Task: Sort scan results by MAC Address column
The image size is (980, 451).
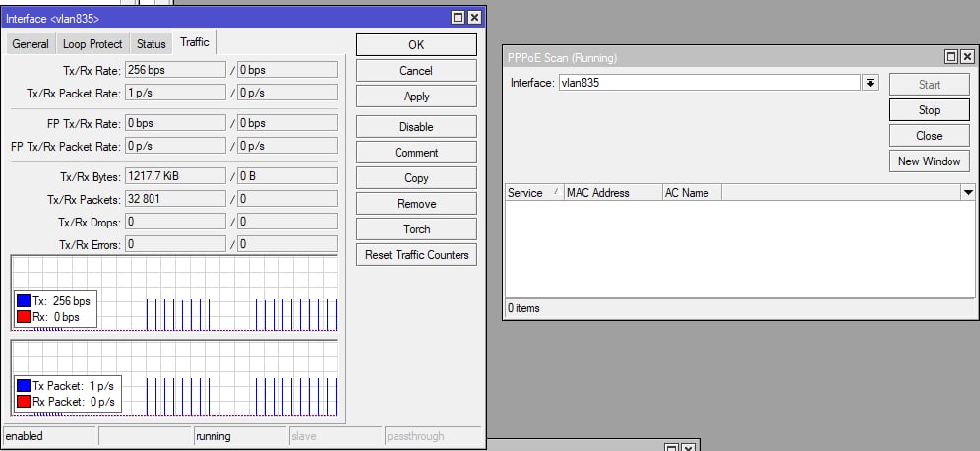Action: 610,193
